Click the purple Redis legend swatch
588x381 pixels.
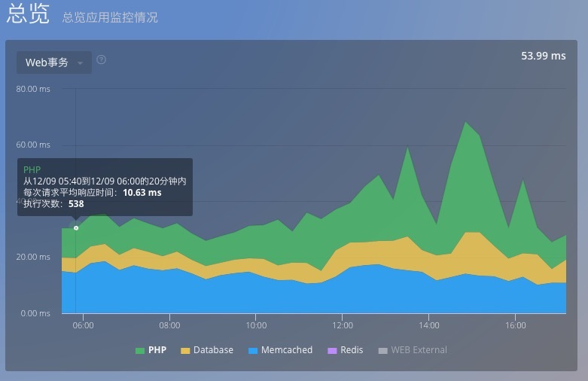tap(332, 350)
